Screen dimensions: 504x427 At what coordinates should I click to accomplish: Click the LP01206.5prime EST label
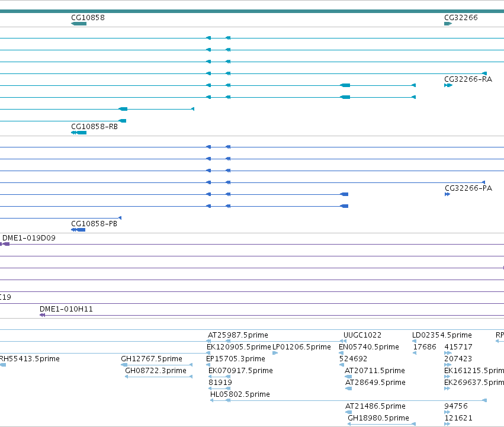(x=301, y=347)
